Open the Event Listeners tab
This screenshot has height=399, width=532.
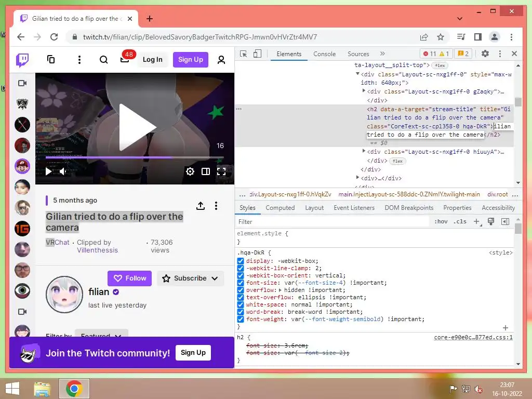click(354, 208)
